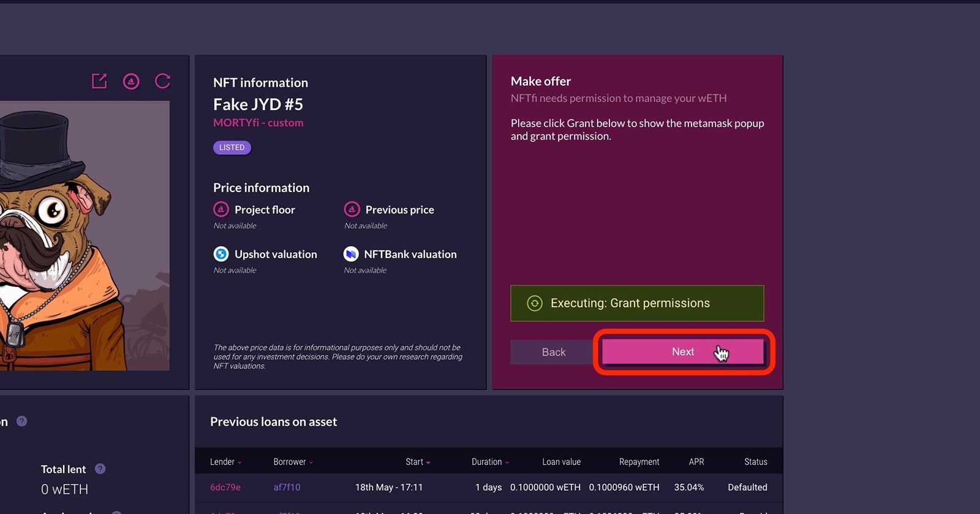The height and width of the screenshot is (514, 980).
Task: Sort loans by Start column
Action: coord(418,462)
